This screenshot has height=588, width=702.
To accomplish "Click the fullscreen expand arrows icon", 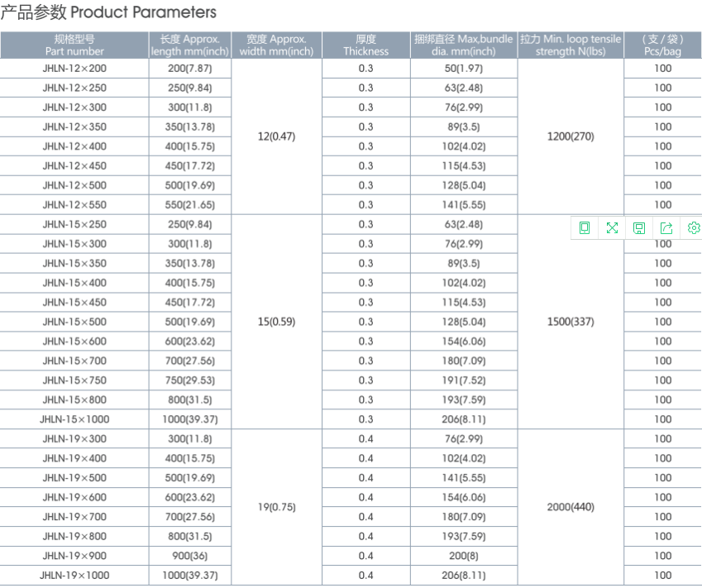I will [612, 228].
